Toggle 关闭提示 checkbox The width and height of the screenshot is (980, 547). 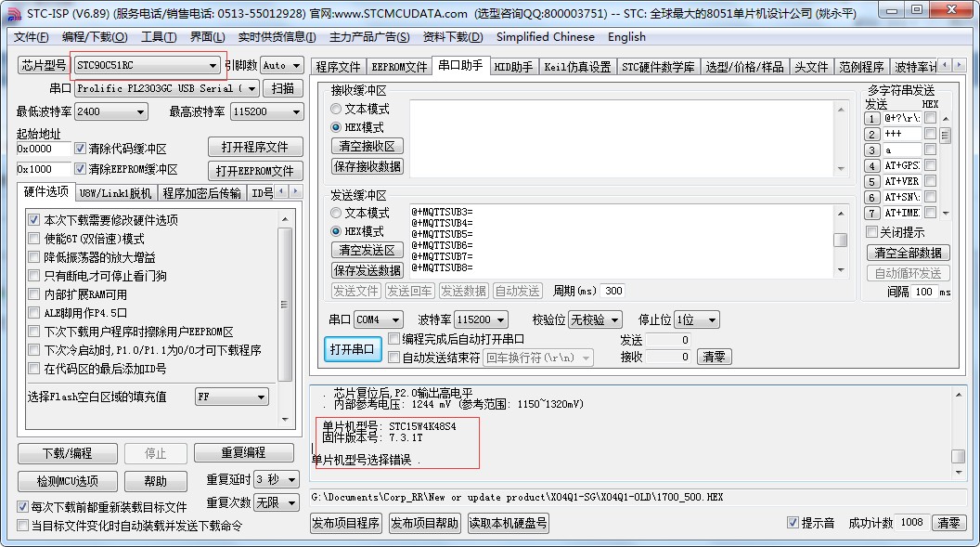click(871, 232)
